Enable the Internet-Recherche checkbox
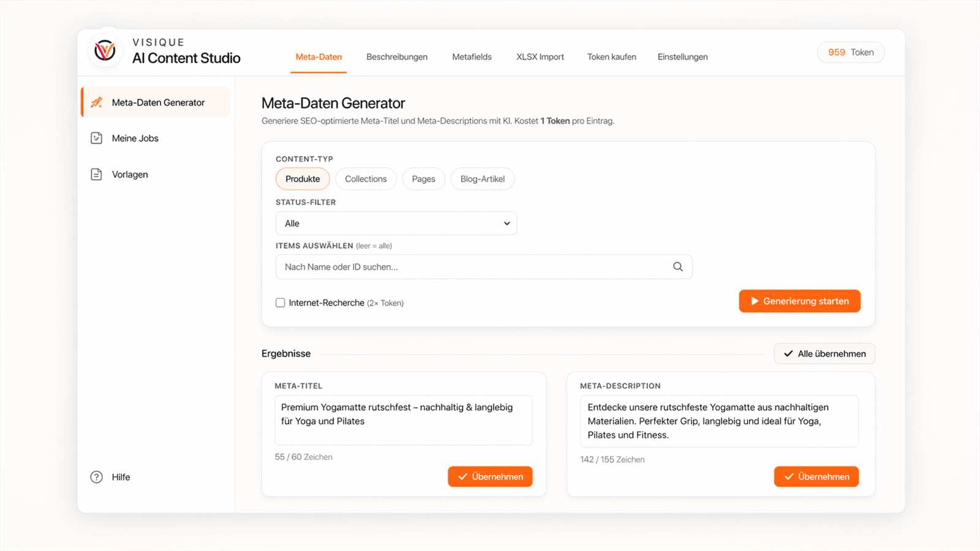 (x=281, y=302)
